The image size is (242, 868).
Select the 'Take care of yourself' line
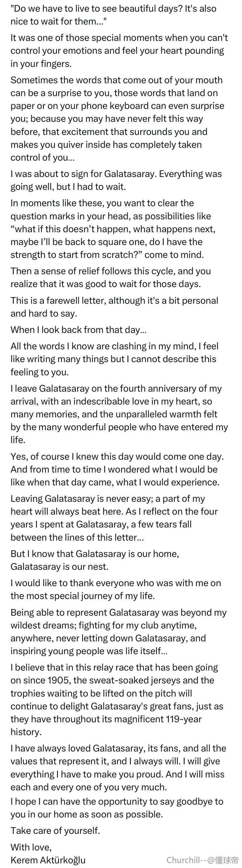pos(55,830)
